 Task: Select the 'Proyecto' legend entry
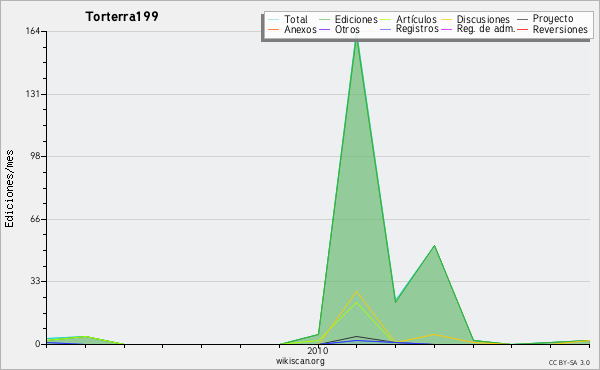click(553, 19)
